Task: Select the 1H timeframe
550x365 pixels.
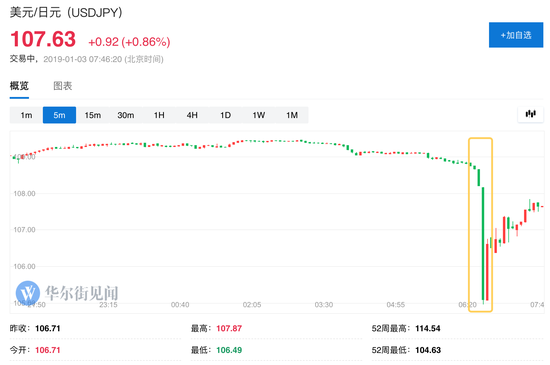Action: tap(159, 115)
